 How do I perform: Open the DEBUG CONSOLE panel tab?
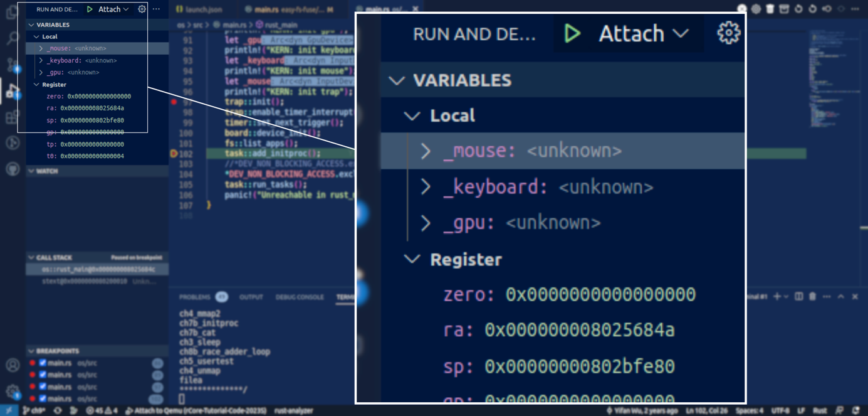[x=300, y=297]
